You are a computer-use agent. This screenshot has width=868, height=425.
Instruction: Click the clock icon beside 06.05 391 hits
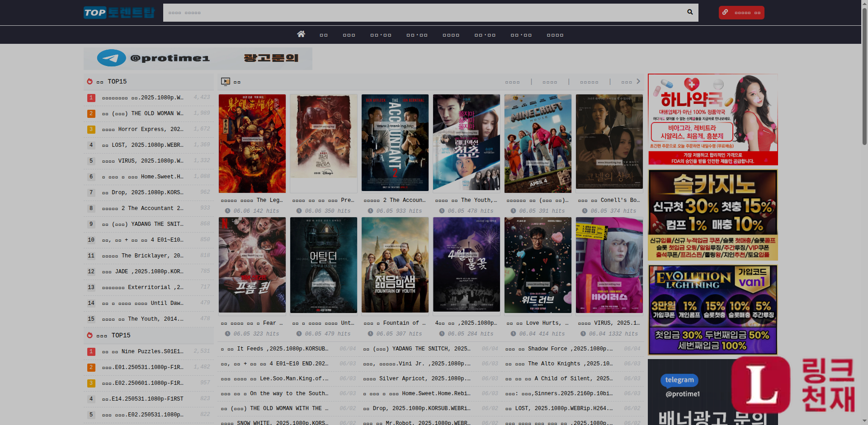(x=513, y=211)
